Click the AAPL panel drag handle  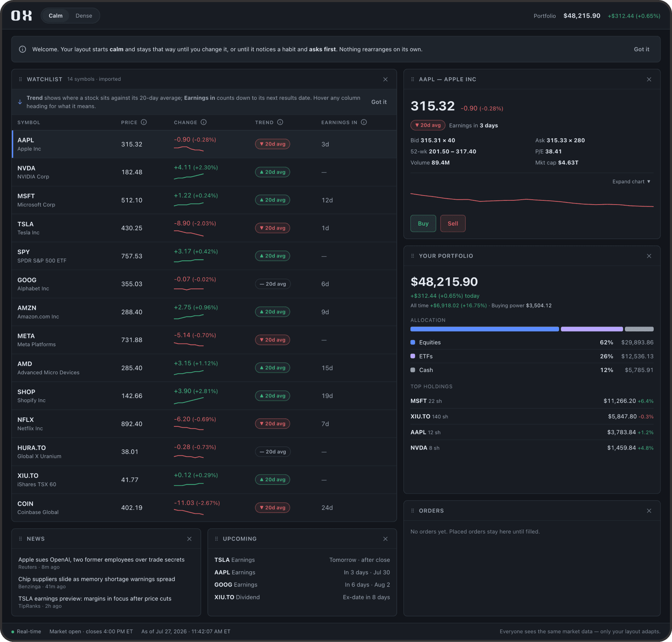[x=413, y=79]
